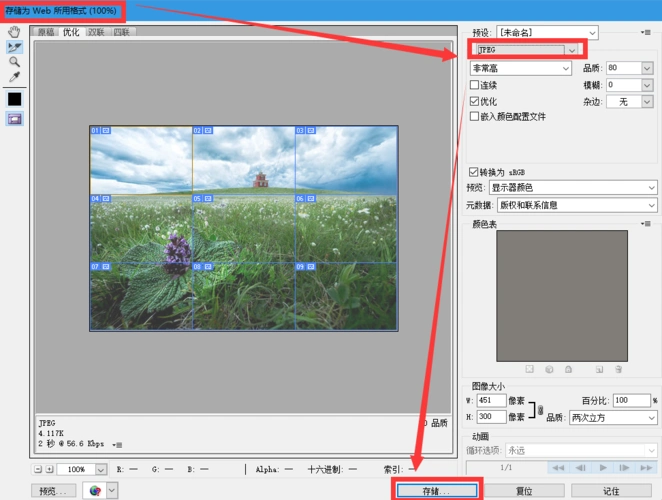Switch to the 原稿 (Original) tab

point(45,32)
